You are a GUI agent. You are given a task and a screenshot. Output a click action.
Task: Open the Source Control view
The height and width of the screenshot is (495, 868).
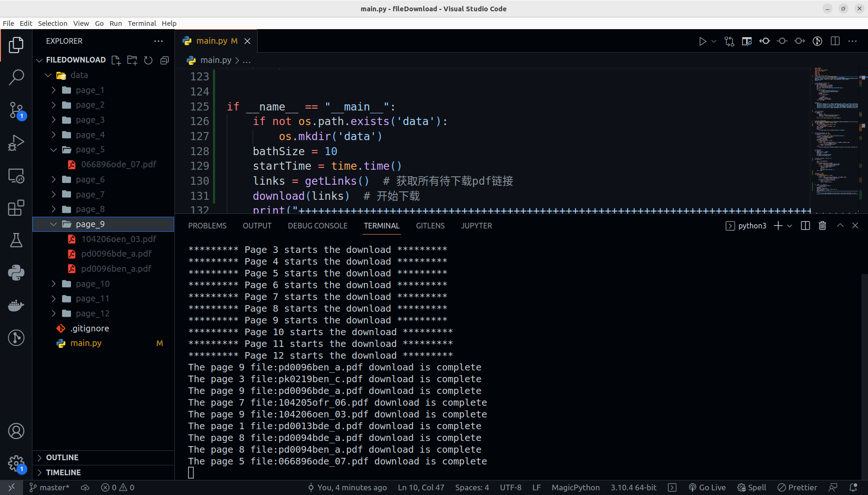tap(16, 110)
